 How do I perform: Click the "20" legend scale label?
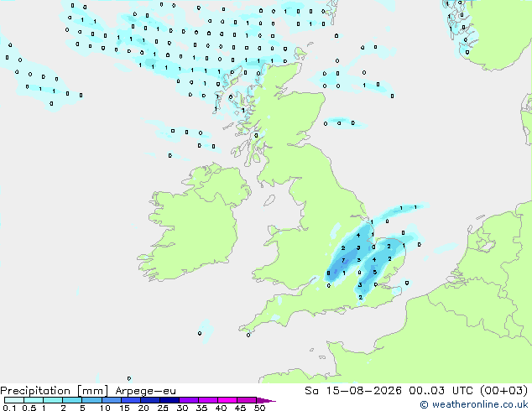pos(143,408)
